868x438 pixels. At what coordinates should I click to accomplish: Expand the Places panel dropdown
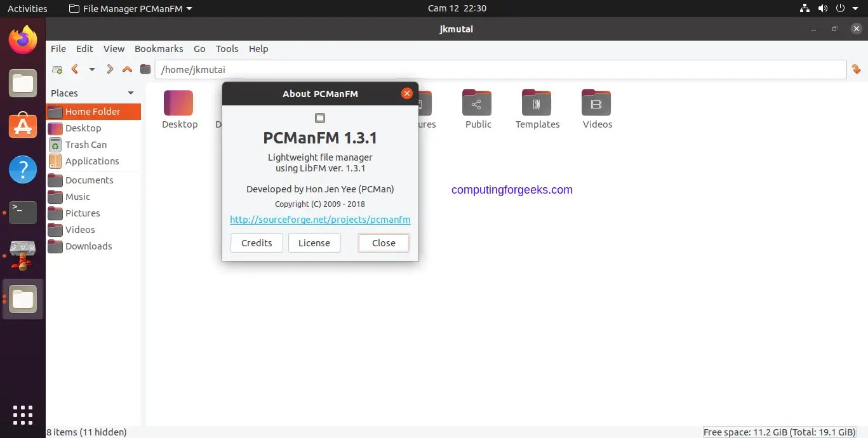(x=131, y=93)
